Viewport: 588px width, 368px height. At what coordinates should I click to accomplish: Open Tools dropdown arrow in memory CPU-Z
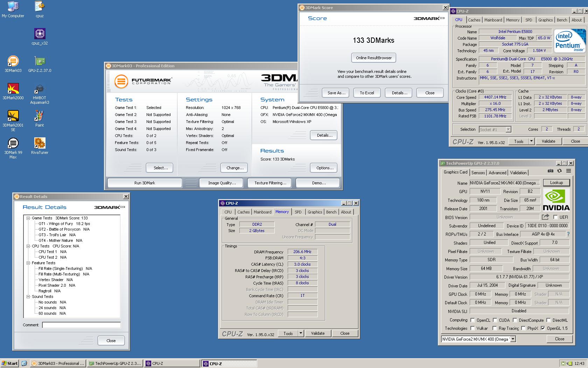click(x=301, y=333)
